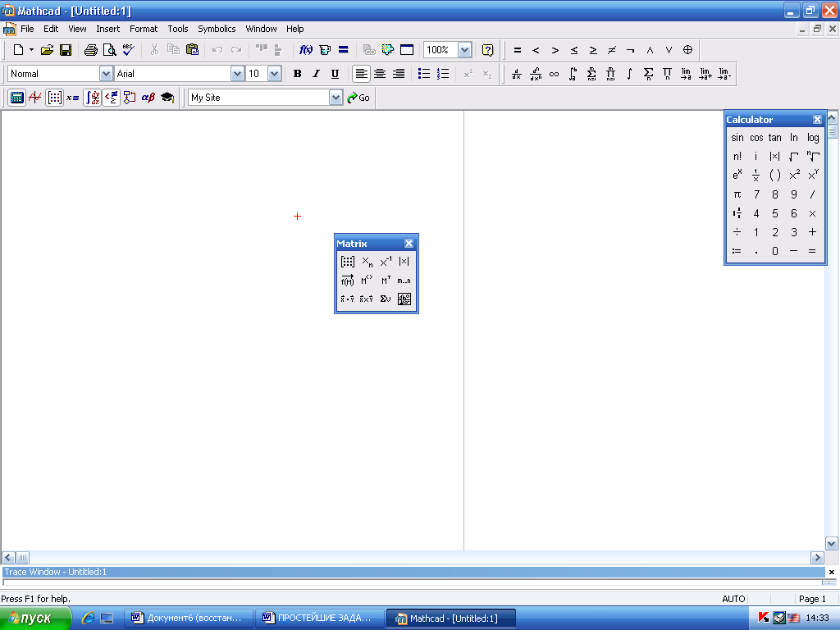The height and width of the screenshot is (630, 840).
Task: Center align text
Action: pos(380,73)
